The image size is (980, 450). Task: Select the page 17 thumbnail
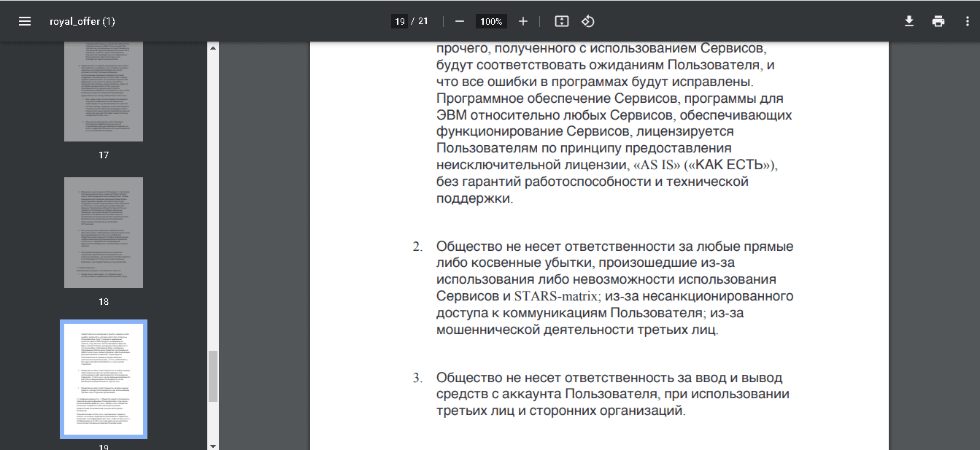coord(103,91)
